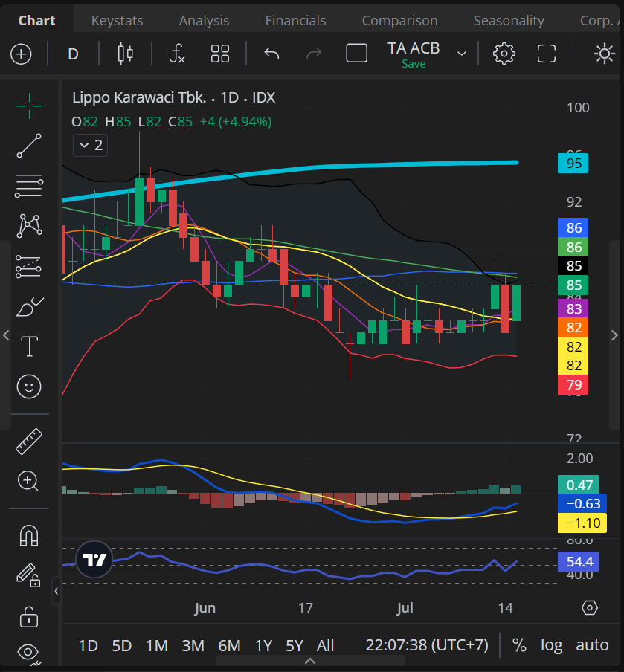
Task: Set the range to 3M
Action: pyautogui.click(x=193, y=645)
